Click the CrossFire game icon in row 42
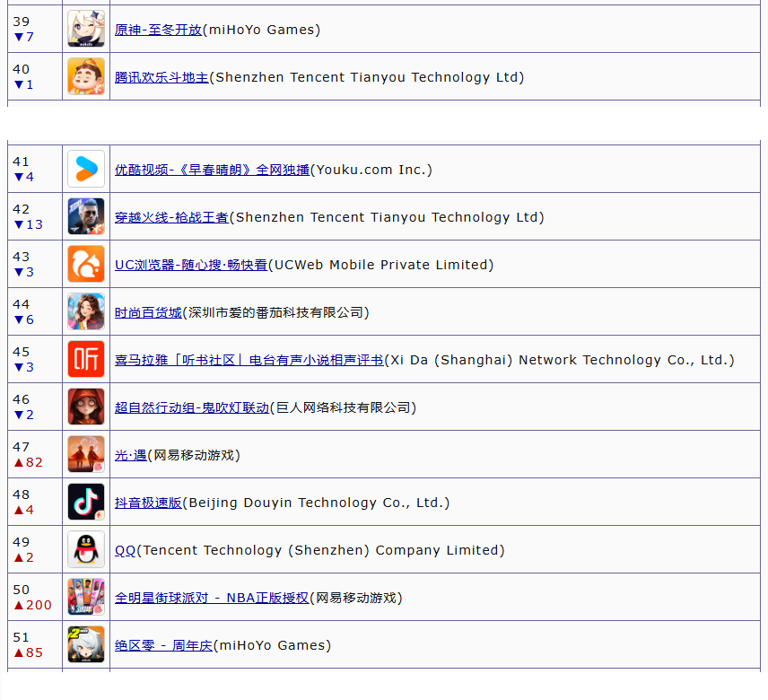Viewport: 768px width, 700px height. pos(86,216)
